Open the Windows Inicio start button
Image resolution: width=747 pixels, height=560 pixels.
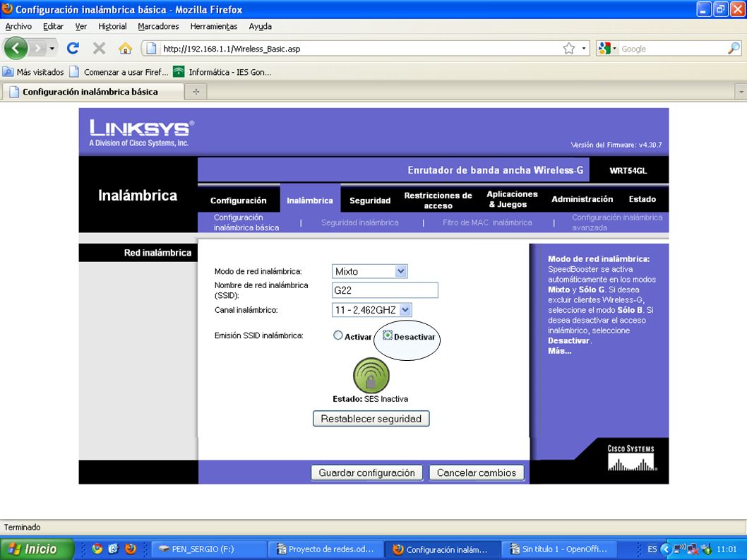pyautogui.click(x=37, y=549)
